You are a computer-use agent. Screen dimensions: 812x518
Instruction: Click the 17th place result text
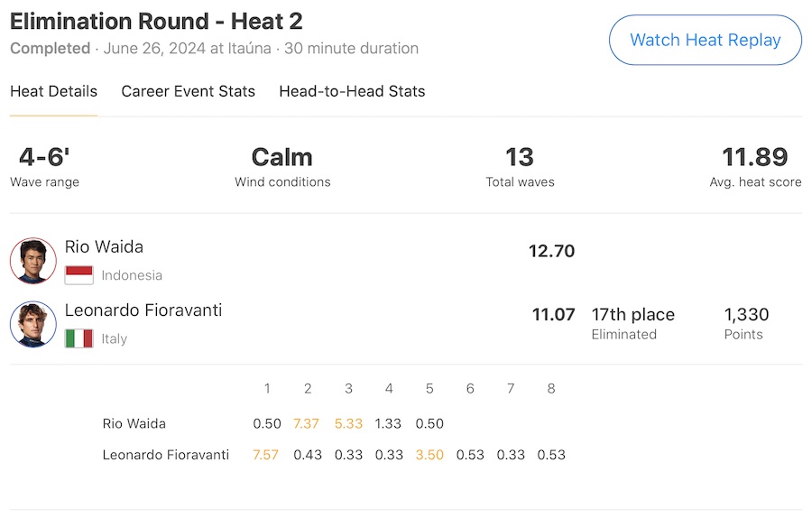coord(632,314)
